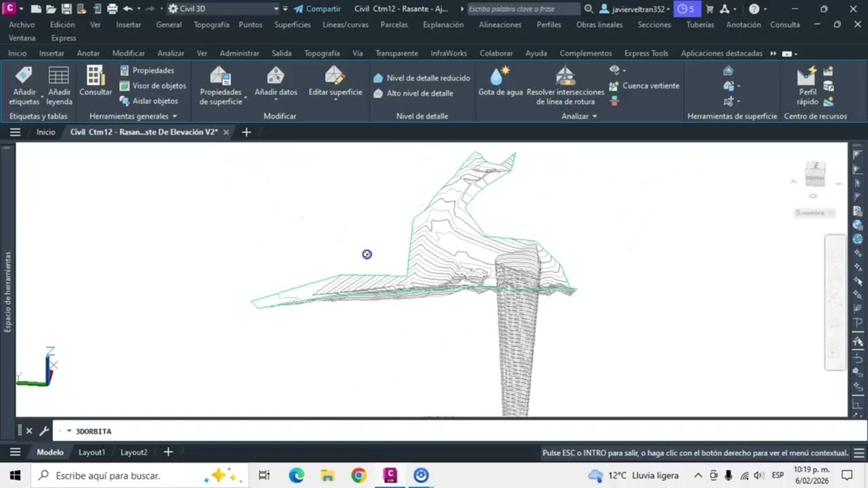Viewport: 868px width, 488px height.
Task: Click top house icon in Herramientas de superficie
Action: tap(728, 70)
